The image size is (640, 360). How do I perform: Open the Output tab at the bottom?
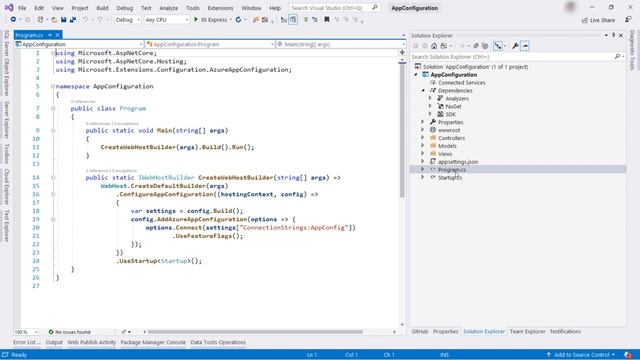54,342
